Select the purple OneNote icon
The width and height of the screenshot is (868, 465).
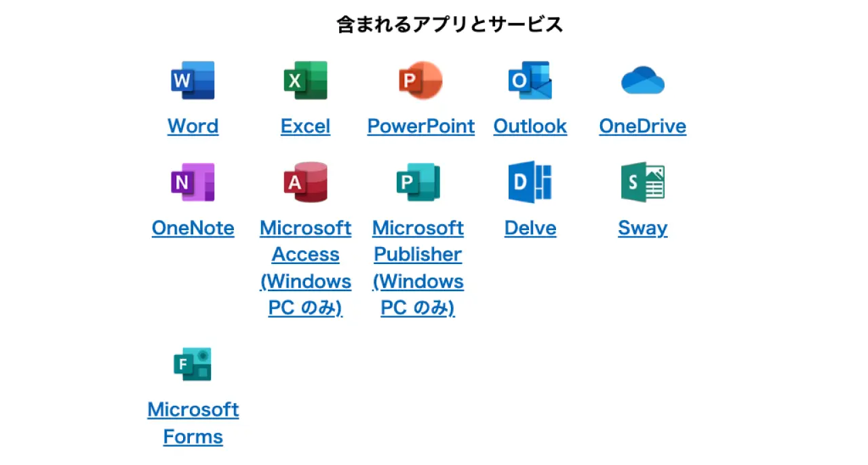click(x=193, y=182)
